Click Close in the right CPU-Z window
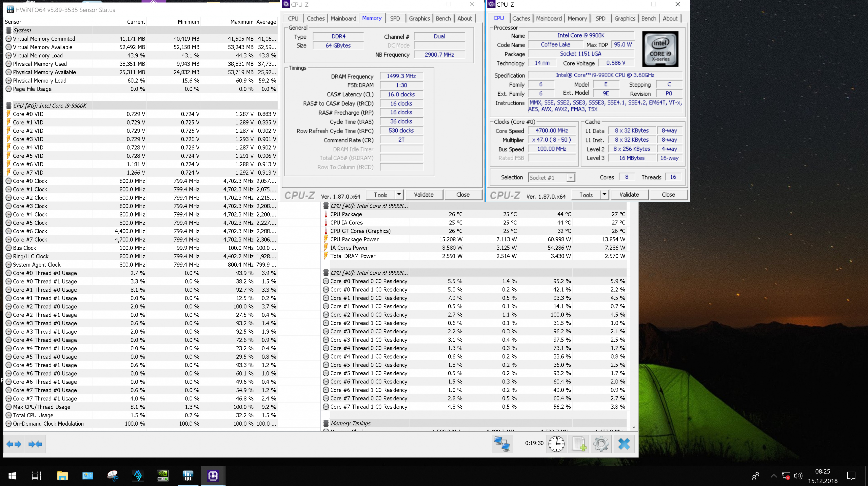The height and width of the screenshot is (486, 868). [668, 194]
